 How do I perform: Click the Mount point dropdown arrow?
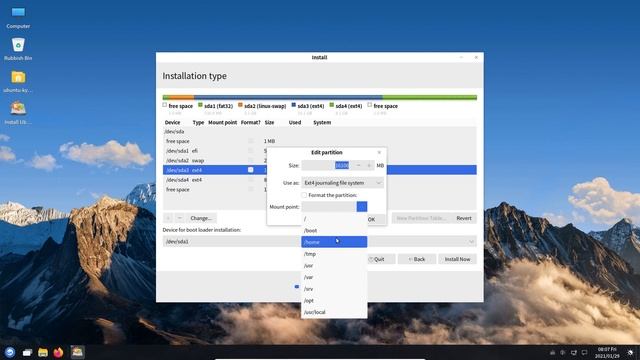(x=362, y=207)
